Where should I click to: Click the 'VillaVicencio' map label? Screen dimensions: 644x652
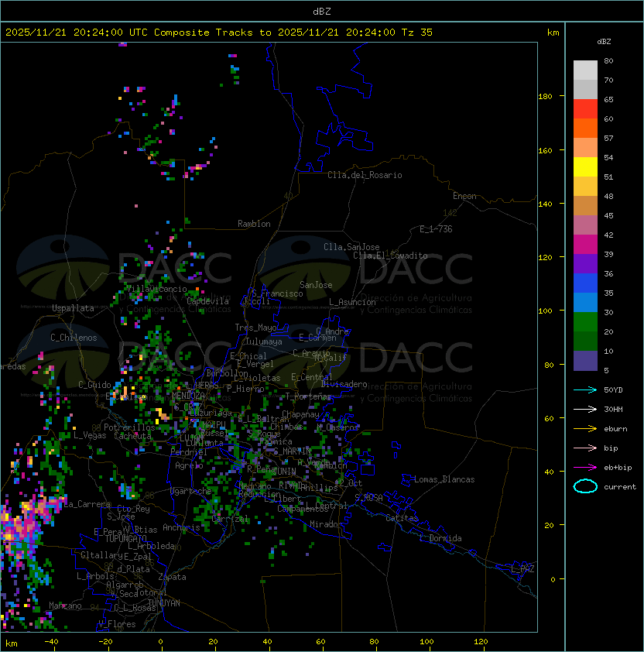pyautogui.click(x=156, y=289)
